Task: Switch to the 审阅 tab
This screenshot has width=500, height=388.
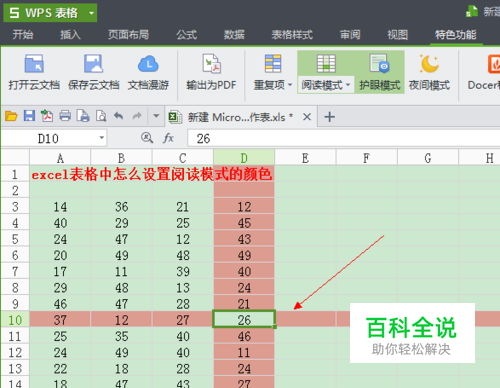Action: tap(350, 35)
